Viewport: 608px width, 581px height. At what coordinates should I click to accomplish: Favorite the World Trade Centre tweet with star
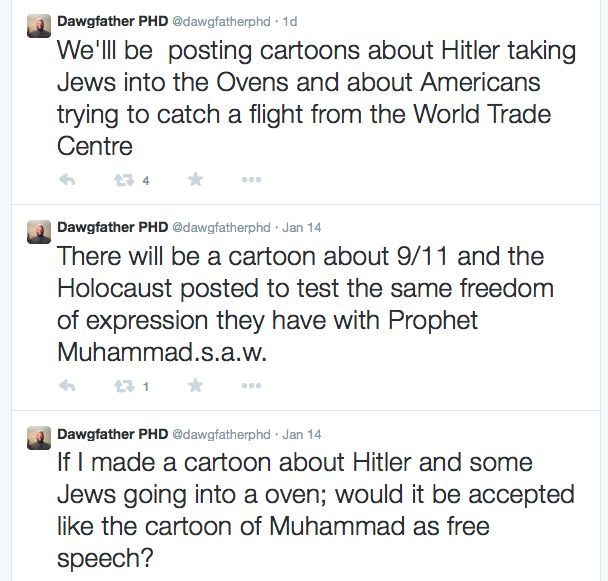[195, 180]
